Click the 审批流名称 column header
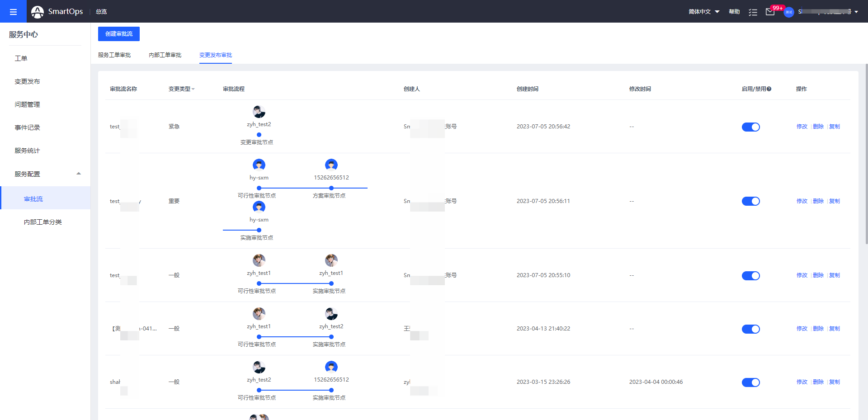Viewport: 868px width, 420px height. [123, 89]
